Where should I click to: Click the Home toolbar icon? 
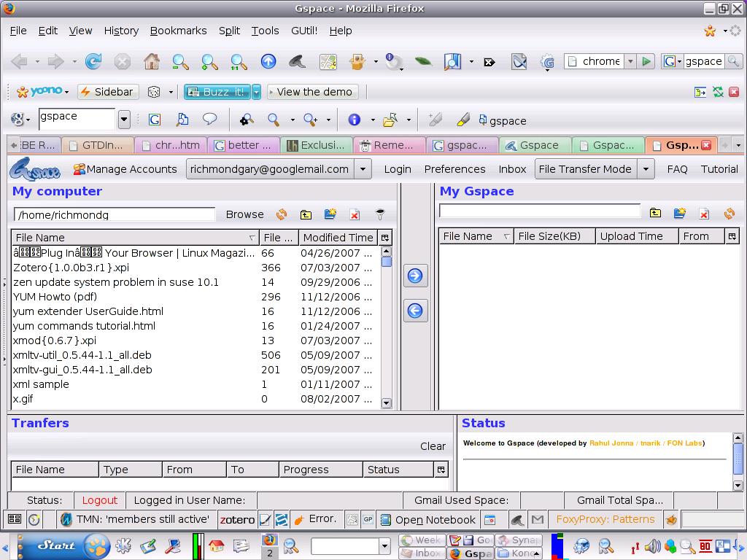[x=152, y=61]
